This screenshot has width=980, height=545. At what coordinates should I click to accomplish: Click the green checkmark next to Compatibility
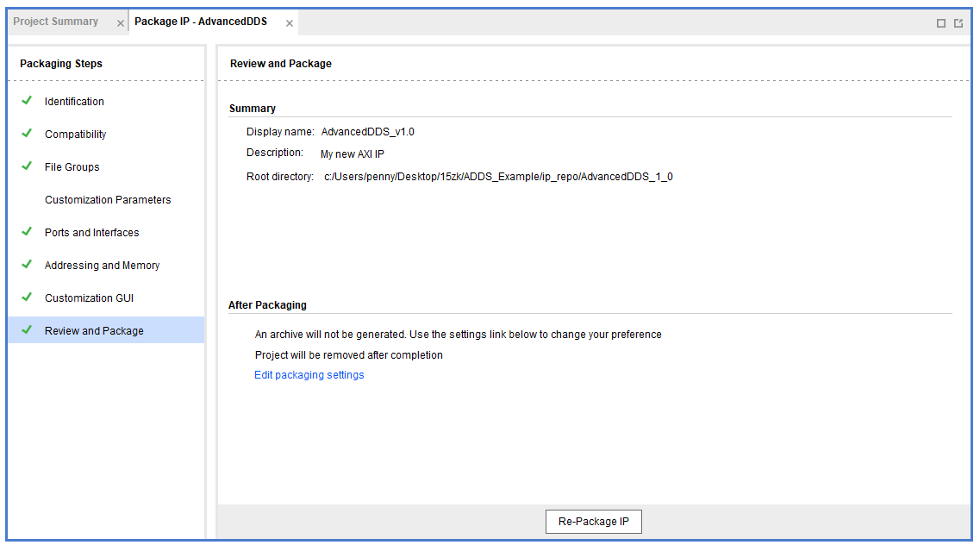point(27,134)
